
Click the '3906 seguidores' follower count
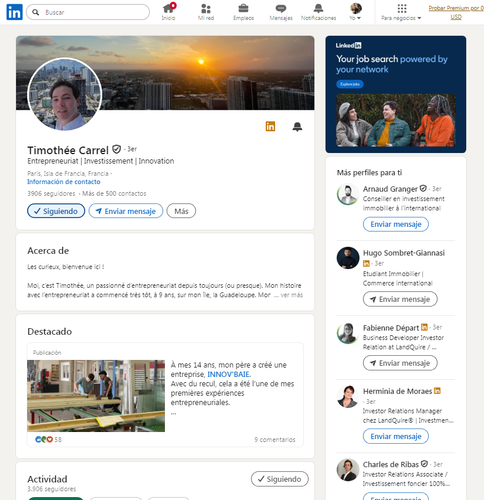coord(51,193)
